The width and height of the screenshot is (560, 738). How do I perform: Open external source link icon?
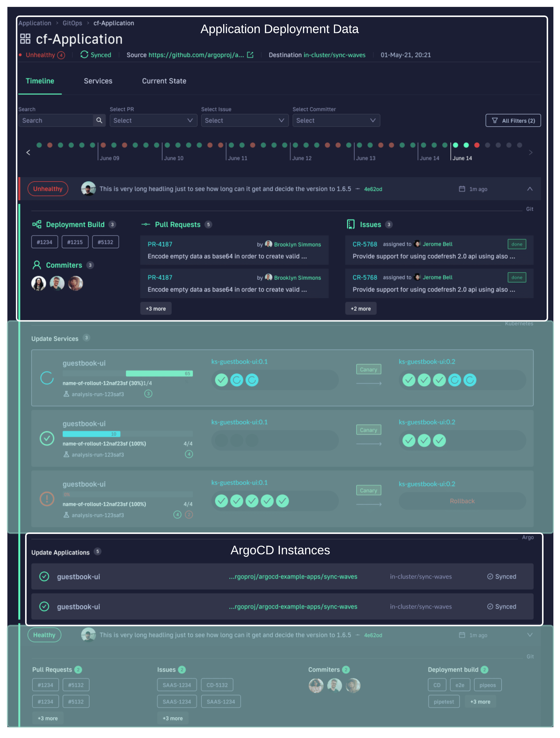(x=250, y=55)
